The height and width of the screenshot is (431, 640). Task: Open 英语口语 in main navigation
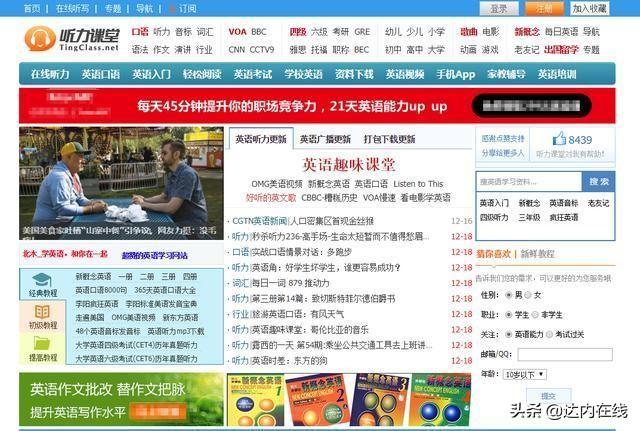100,74
